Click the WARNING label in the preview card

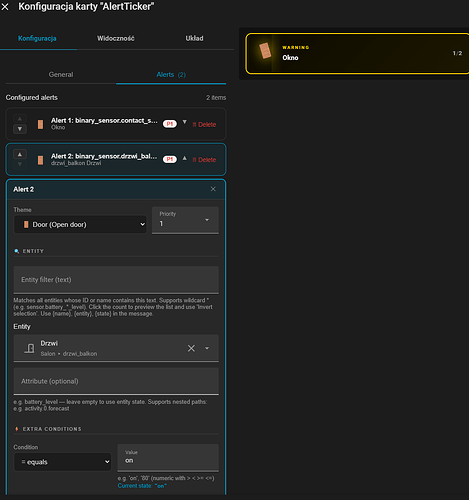296,47
